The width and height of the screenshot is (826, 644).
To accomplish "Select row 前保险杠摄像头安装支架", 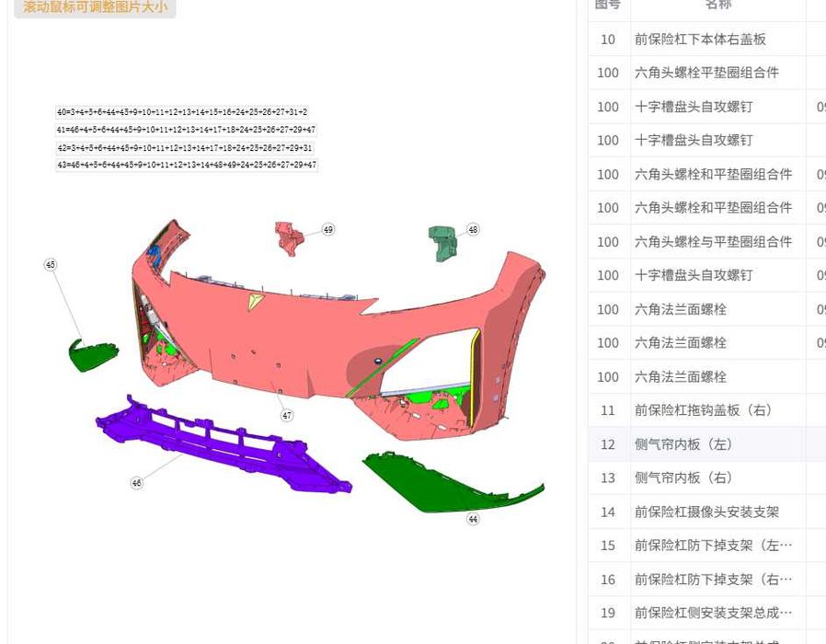I will tap(707, 512).
